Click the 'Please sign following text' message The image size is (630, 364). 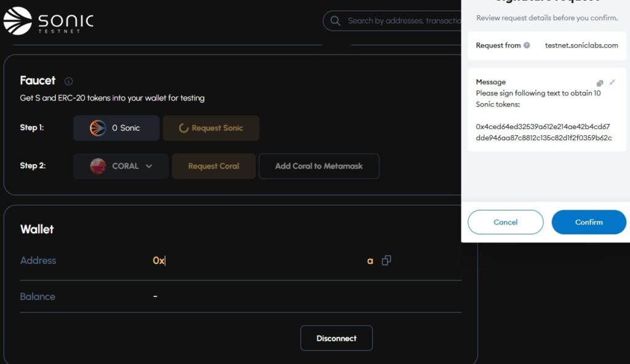538,98
